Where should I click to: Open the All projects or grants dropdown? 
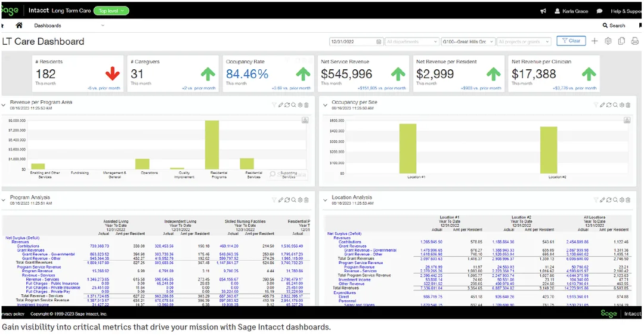click(524, 42)
